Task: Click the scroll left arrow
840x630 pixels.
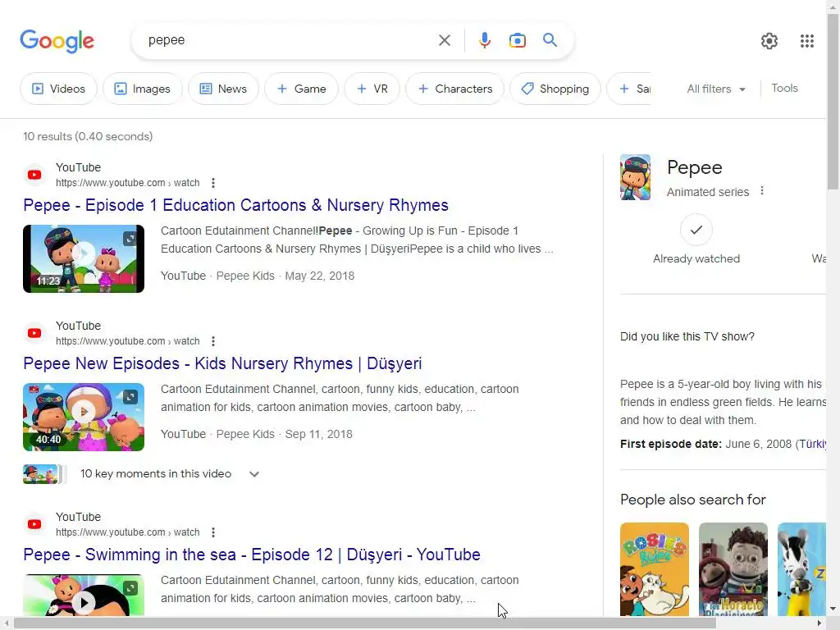Action: point(6,623)
